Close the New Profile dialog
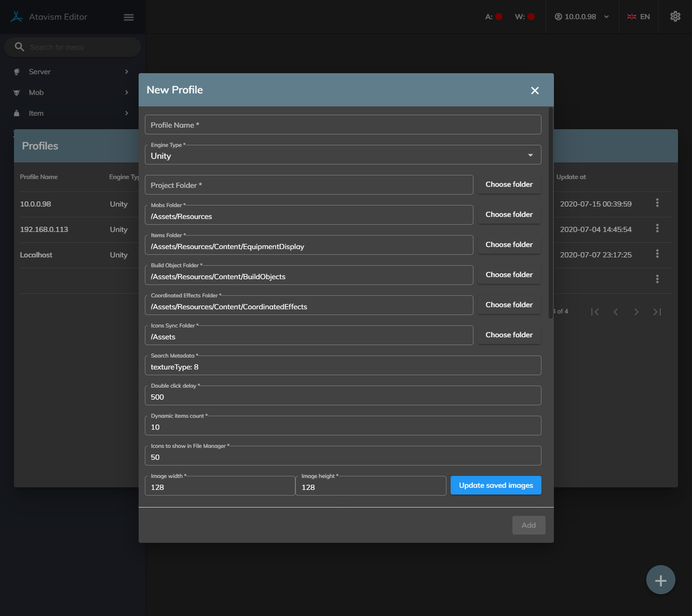692x616 pixels. [535, 90]
